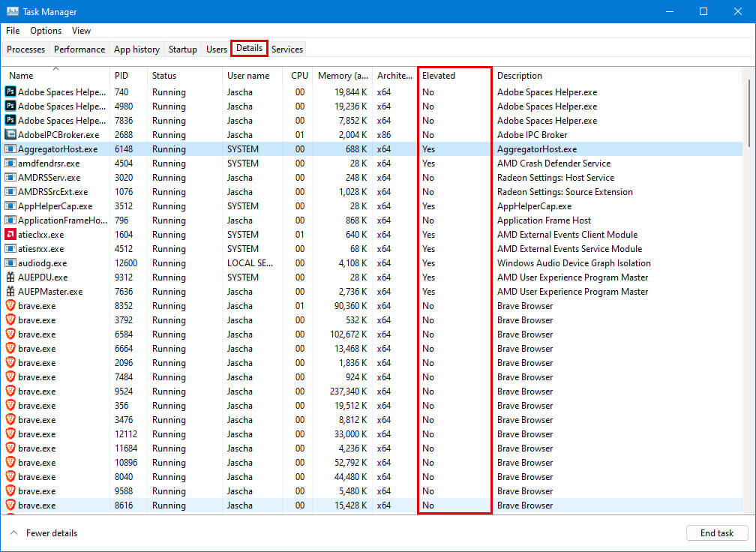Switch to the Processes tab

pyautogui.click(x=26, y=49)
